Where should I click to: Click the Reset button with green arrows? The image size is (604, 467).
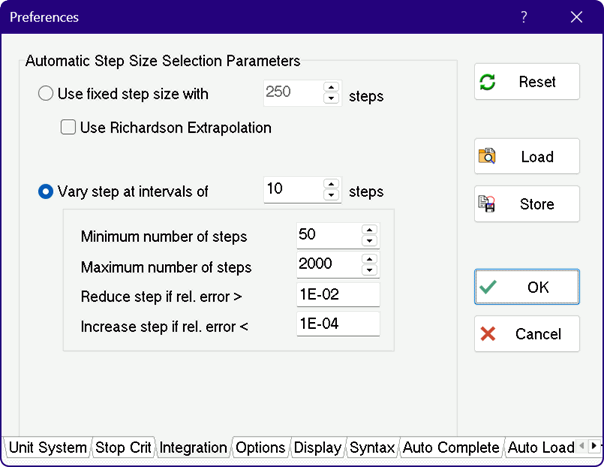[526, 82]
